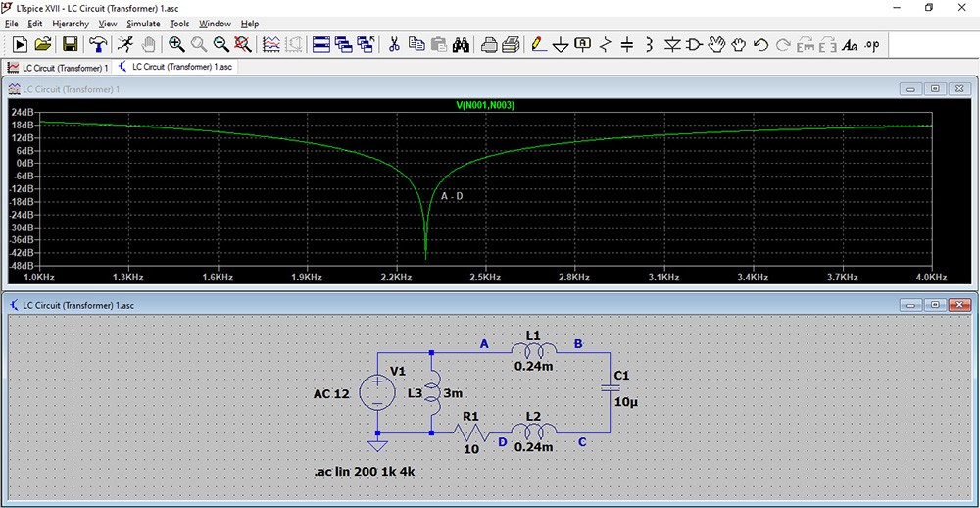980x508 pixels.
Task: Save the schematic with the floppy icon
Action: tap(70, 44)
